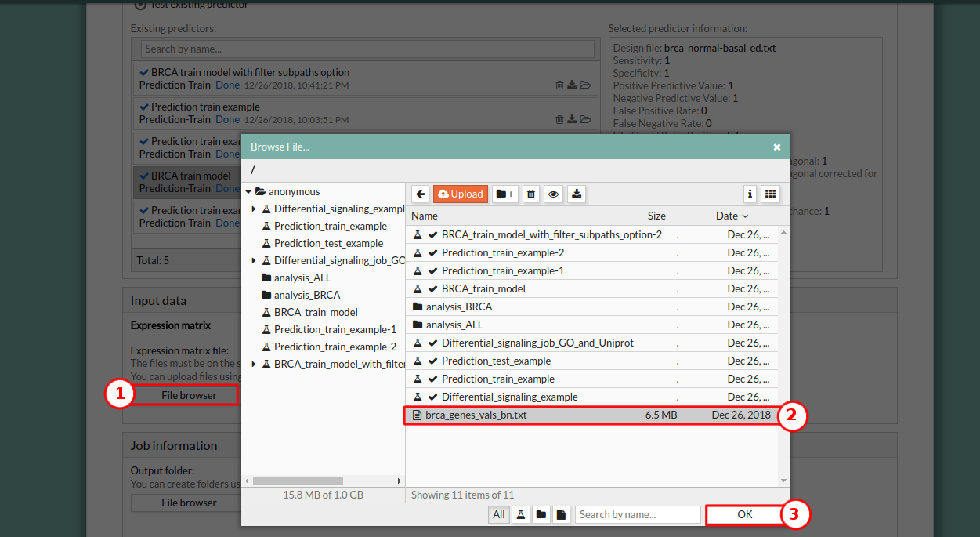
Task: Confirm selection with OK button
Action: point(744,515)
